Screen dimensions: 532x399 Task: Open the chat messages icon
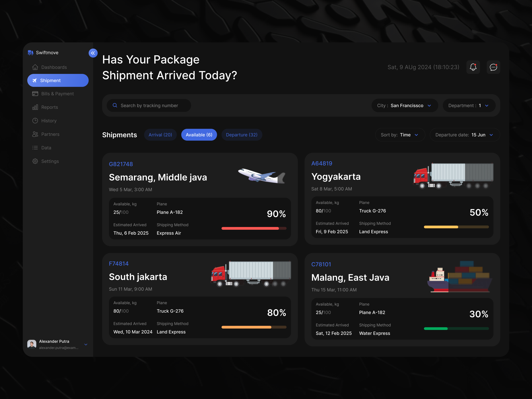point(493,67)
